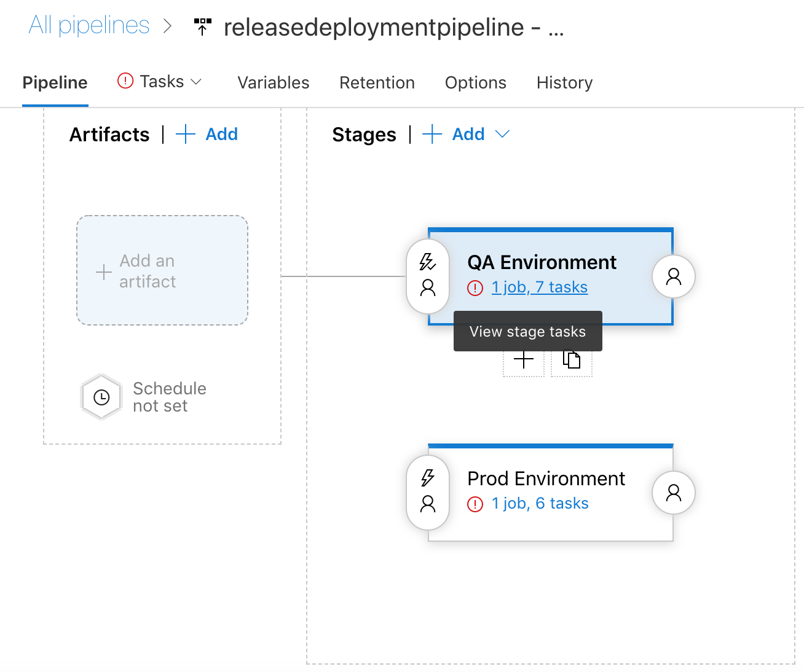Expand the Tasks tab dropdown chevron
Viewport: 804px width, 672px height.
196,82
